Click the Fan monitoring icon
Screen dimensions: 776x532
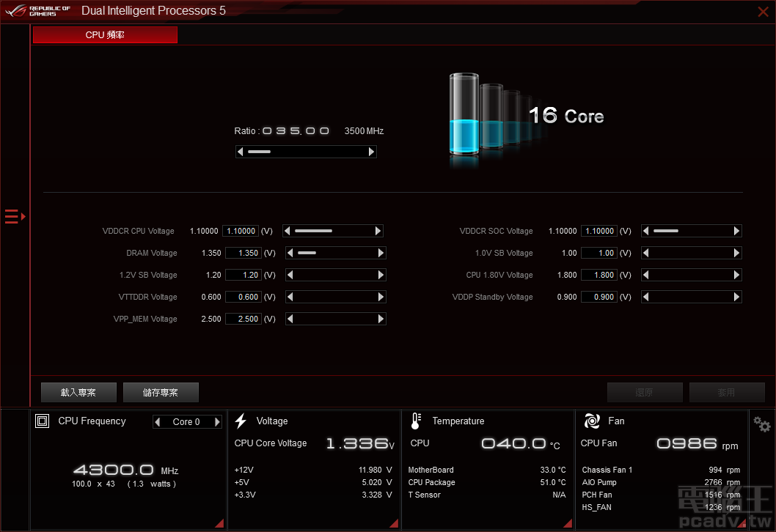click(x=591, y=421)
